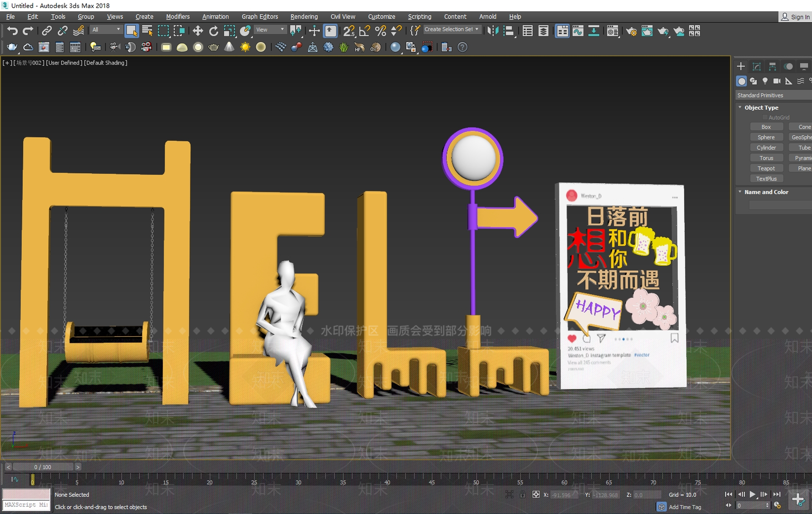Viewport: 812px width, 514px height.
Task: Open the View reference coordinate dropdown
Action: [x=270, y=29]
